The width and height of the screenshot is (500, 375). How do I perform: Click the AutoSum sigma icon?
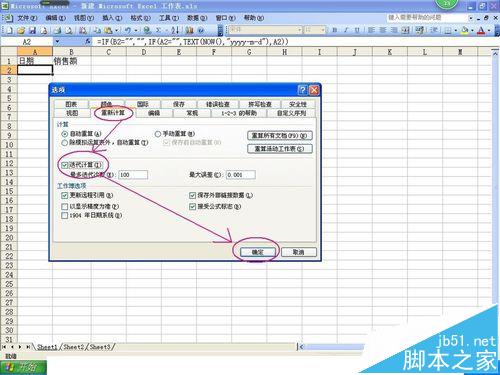pyautogui.click(x=158, y=30)
